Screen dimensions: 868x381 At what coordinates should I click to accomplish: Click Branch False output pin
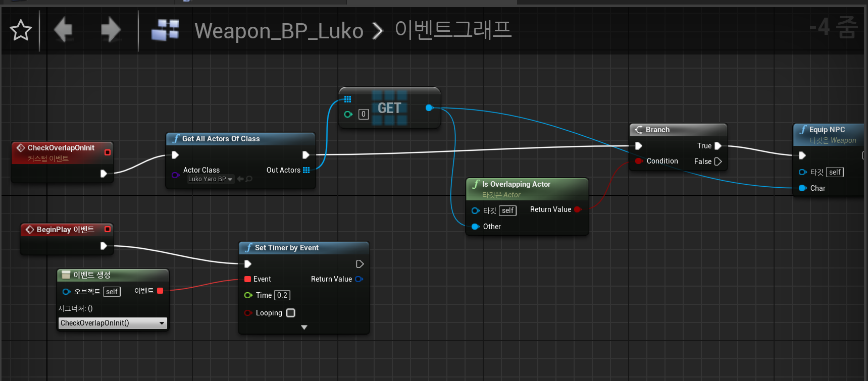pyautogui.click(x=718, y=161)
